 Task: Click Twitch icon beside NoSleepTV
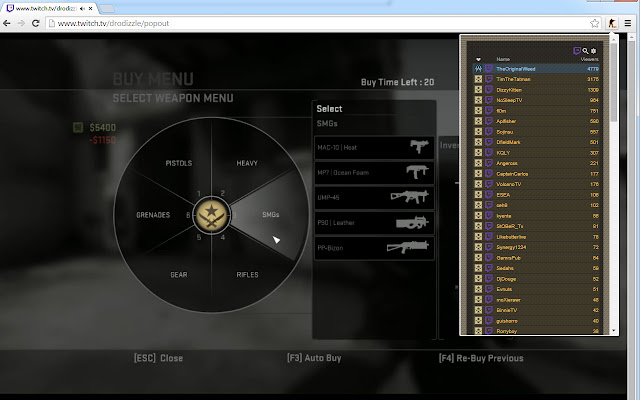[489, 100]
